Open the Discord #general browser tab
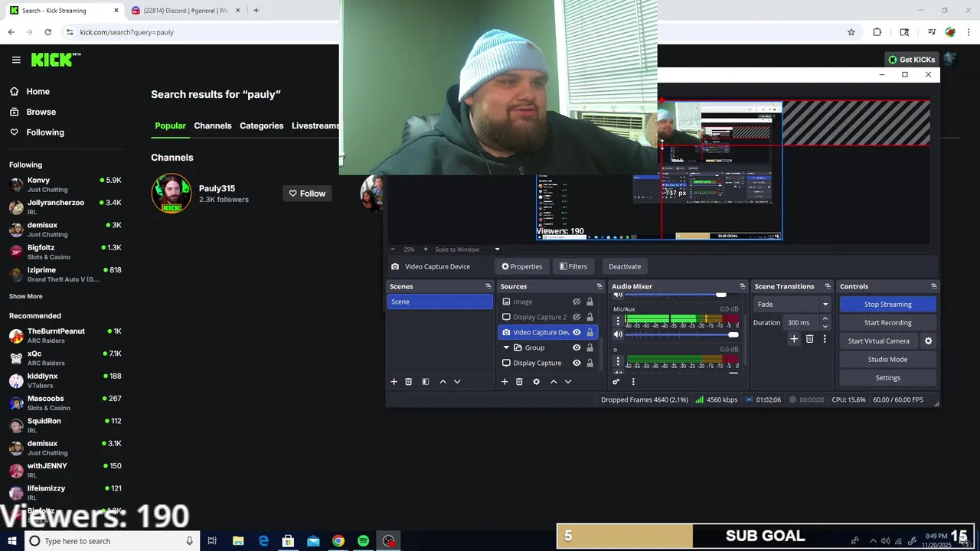This screenshot has width=980, height=551. click(185, 11)
